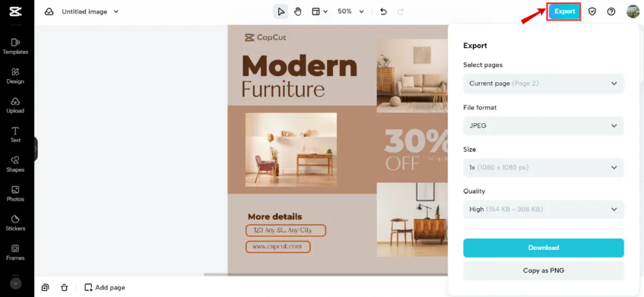Duplicate the page with bottom icon
The image size is (644, 297).
point(45,288)
